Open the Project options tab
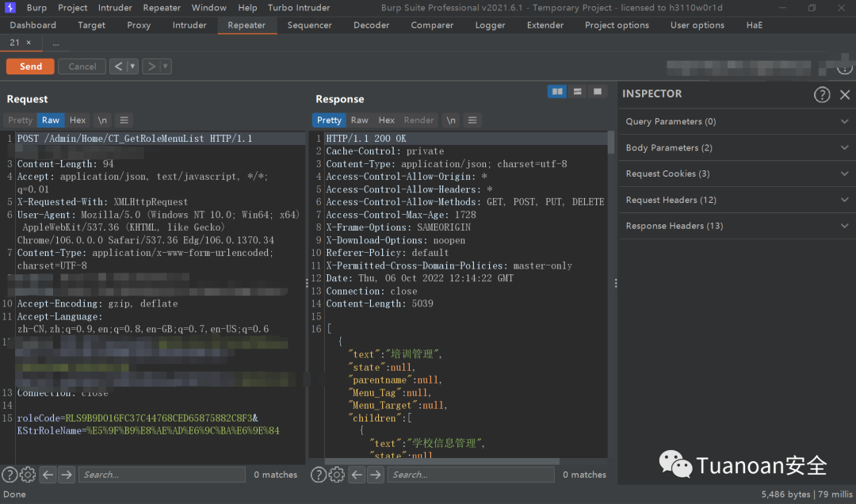856x504 pixels. [x=617, y=25]
